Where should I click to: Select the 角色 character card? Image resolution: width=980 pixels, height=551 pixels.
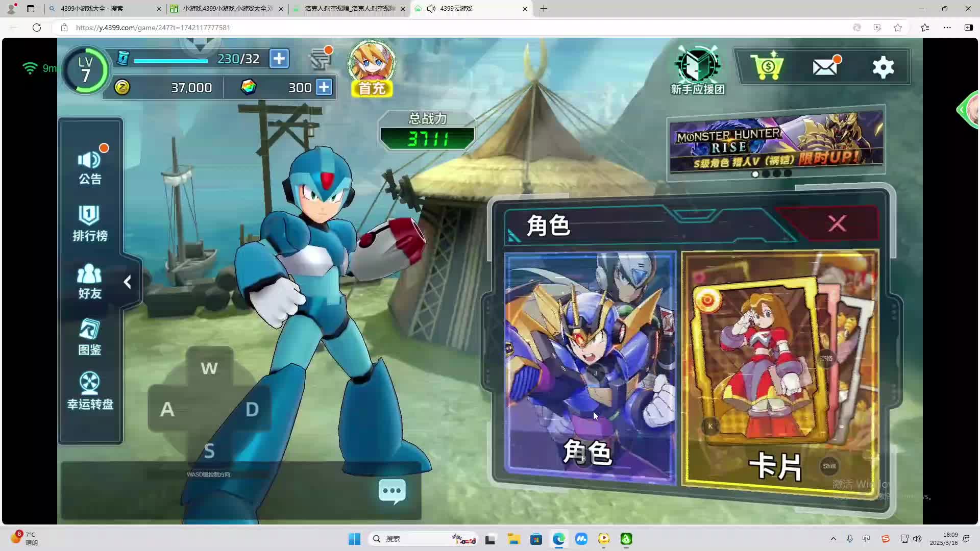point(590,367)
